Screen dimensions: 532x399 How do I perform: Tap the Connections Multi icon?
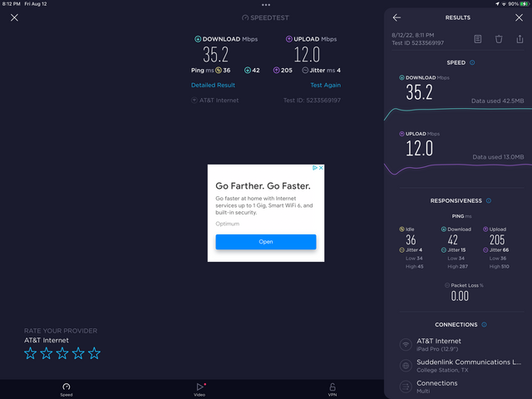pyautogui.click(x=406, y=387)
